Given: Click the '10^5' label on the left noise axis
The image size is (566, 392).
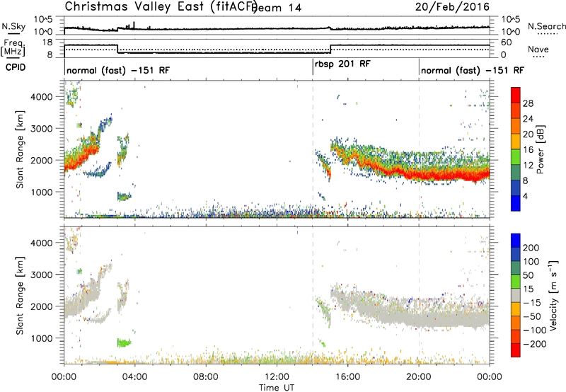Looking at the screenshot, I should [43, 19].
